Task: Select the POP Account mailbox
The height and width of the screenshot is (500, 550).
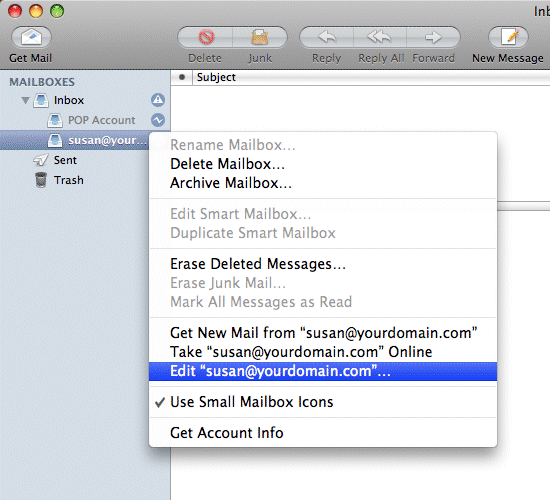Action: tap(101, 120)
